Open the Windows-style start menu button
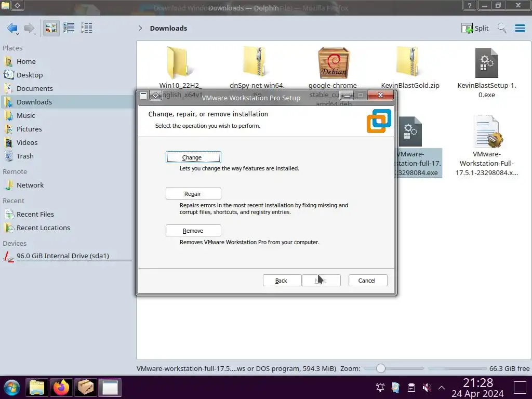 (11, 388)
